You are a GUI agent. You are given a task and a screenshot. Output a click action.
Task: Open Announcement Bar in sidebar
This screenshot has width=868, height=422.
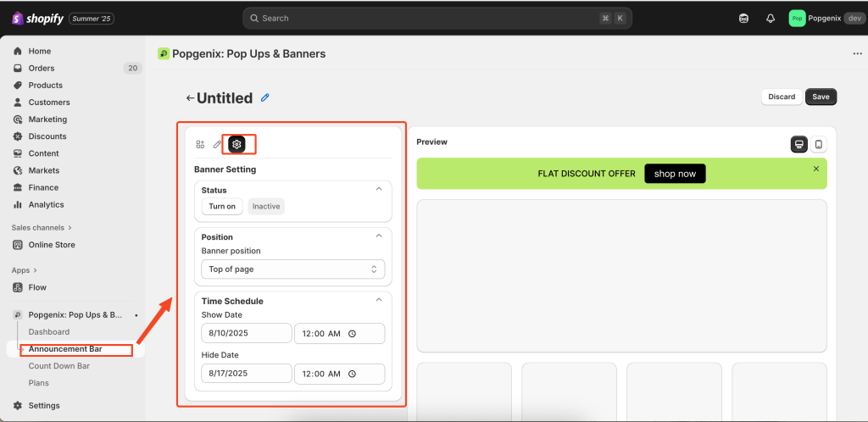(x=65, y=349)
